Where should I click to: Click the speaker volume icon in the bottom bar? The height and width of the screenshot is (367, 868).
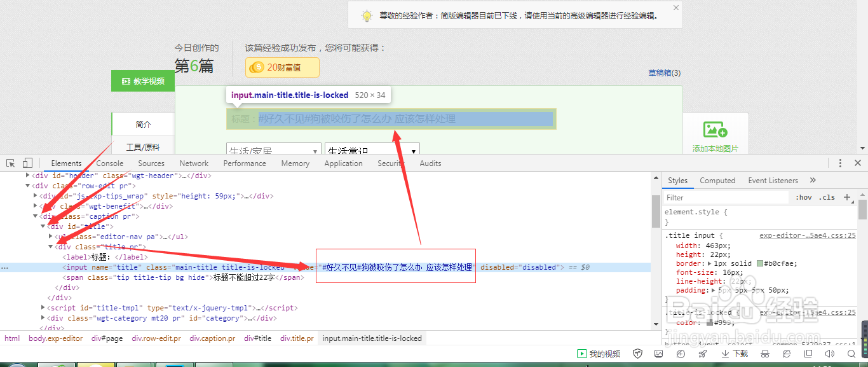[x=829, y=354]
